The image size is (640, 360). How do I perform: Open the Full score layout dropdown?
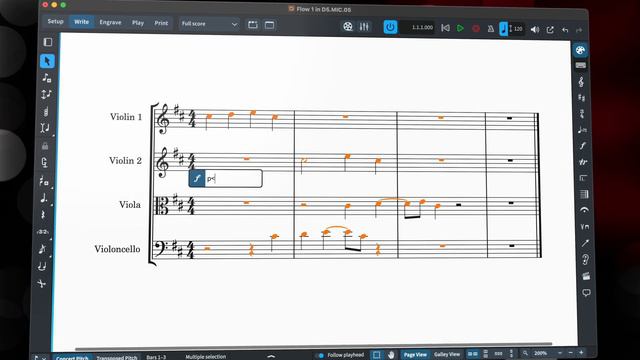point(209,24)
